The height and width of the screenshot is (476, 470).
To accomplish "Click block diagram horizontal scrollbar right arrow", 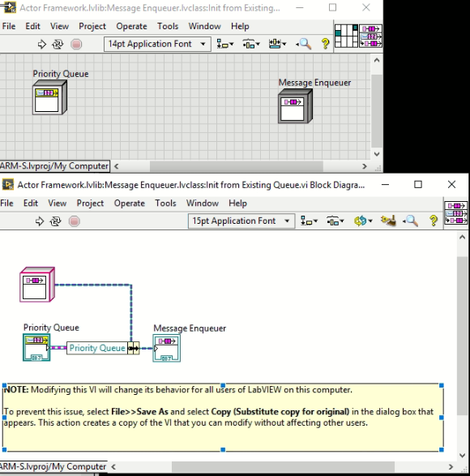I will 451,466.
